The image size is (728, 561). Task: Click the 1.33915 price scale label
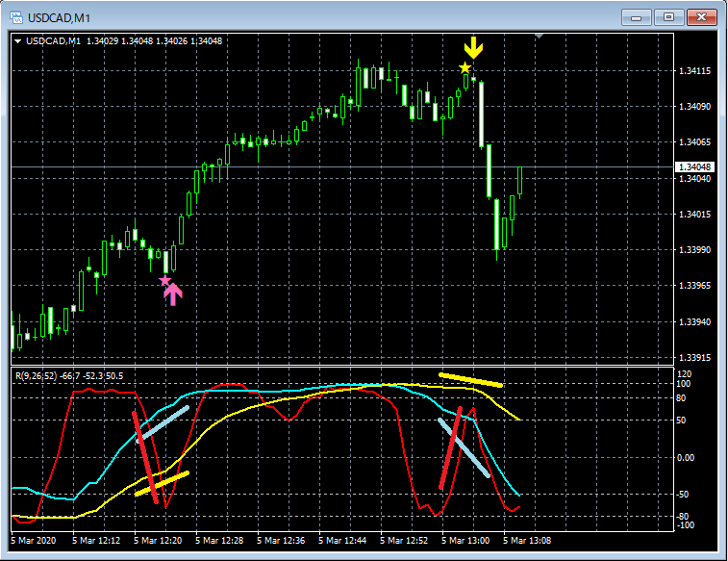(x=694, y=358)
